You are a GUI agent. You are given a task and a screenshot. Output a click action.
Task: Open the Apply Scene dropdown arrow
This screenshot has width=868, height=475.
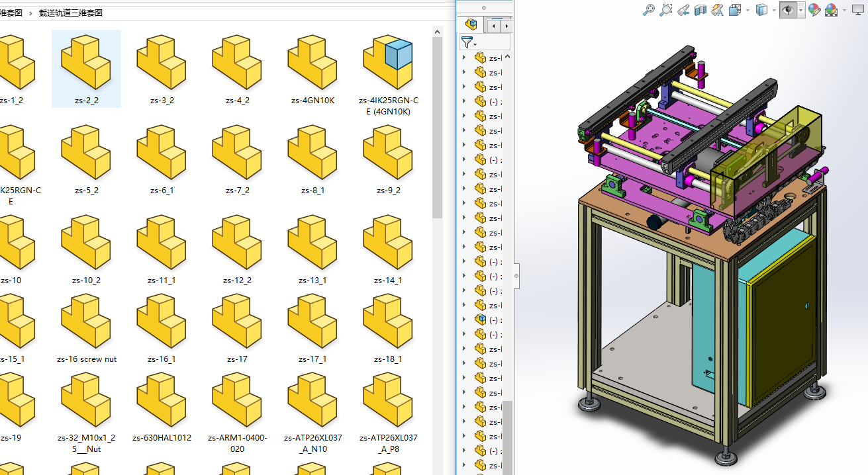[844, 10]
